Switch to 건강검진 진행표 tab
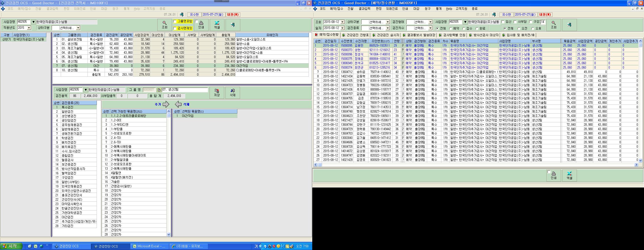The height and width of the screenshot is (250, 644). 355,35
